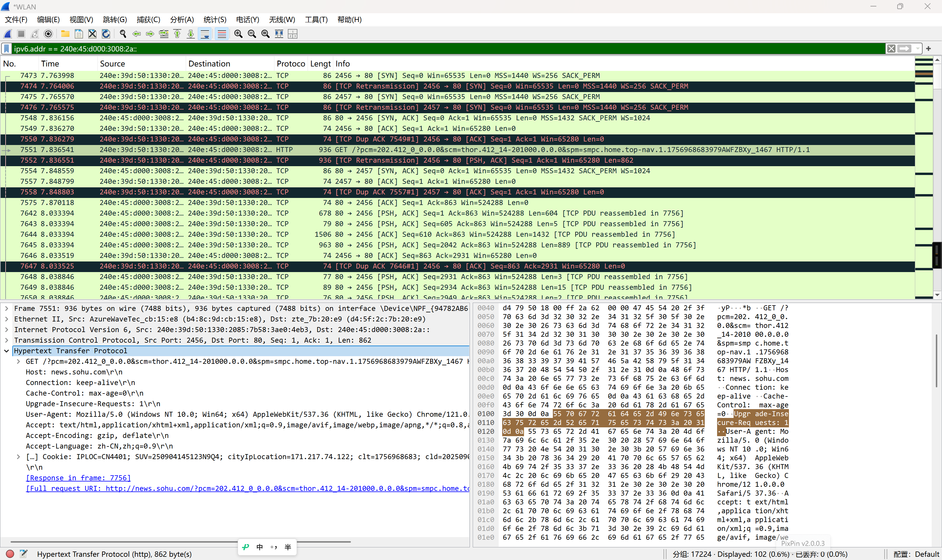Select packet 7551 HTTP GET row
Image resolution: width=942 pixels, height=560 pixels.
tap(457, 150)
